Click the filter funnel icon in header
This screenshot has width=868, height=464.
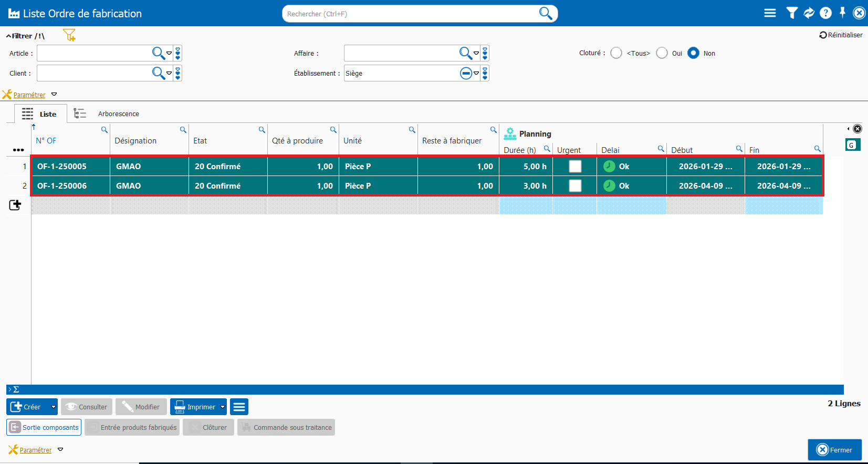pyautogui.click(x=791, y=13)
